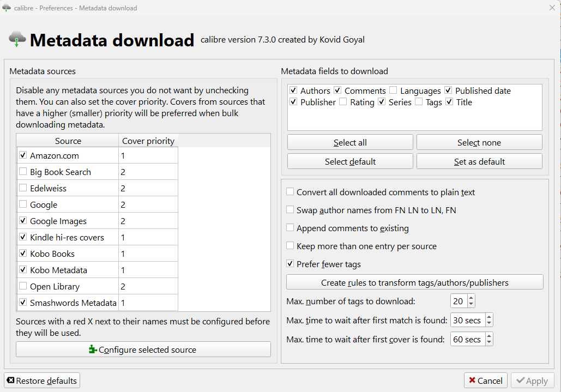Click the calibre icon in title bar
The width and height of the screenshot is (561, 392).
tap(7, 8)
